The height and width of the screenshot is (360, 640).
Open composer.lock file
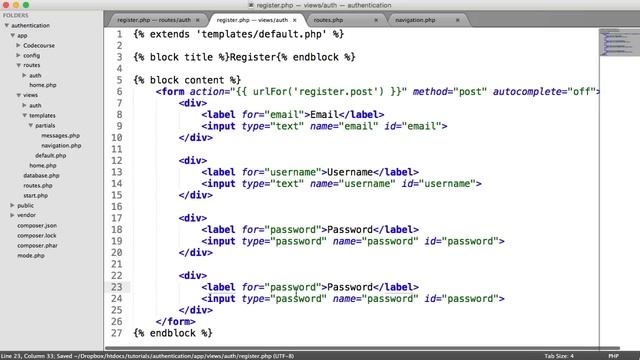click(x=37, y=236)
